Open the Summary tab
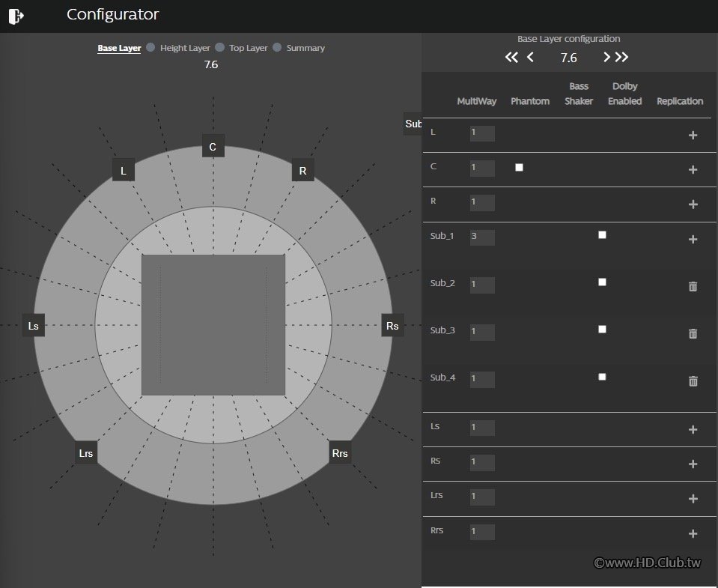 click(305, 48)
